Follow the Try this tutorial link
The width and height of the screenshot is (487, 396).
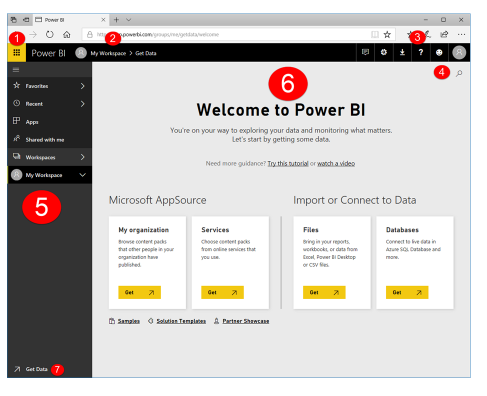click(x=288, y=163)
